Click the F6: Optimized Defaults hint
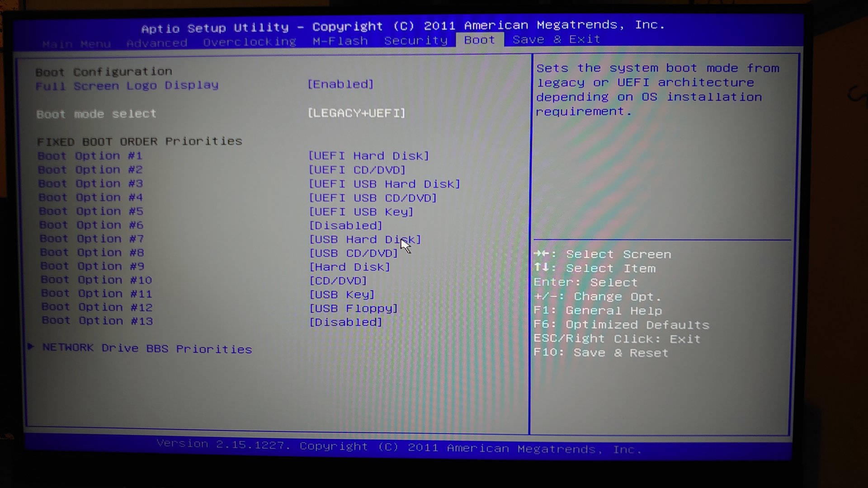868x488 pixels. tap(622, 325)
